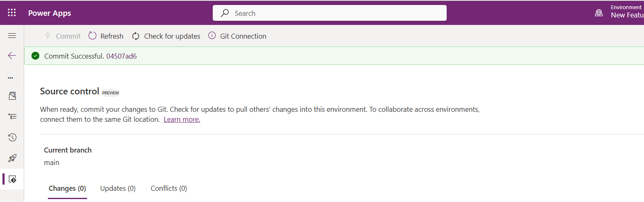Select the Source control sidebar icon

12,179
